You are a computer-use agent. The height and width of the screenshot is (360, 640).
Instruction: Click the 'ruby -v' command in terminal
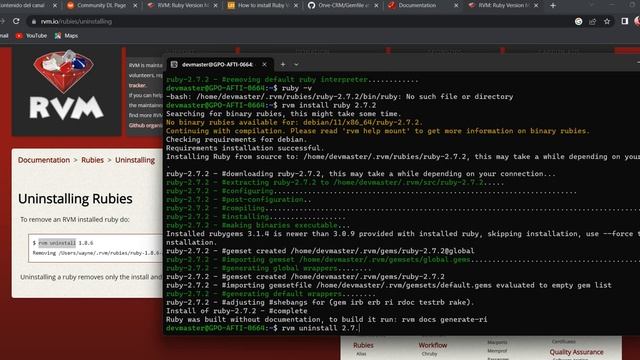pyautogui.click(x=297, y=88)
